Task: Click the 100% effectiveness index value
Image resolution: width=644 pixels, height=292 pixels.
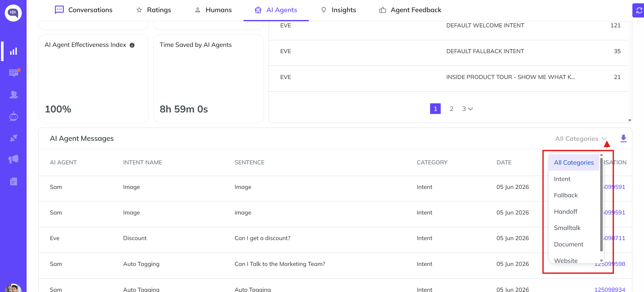Action: click(x=58, y=109)
